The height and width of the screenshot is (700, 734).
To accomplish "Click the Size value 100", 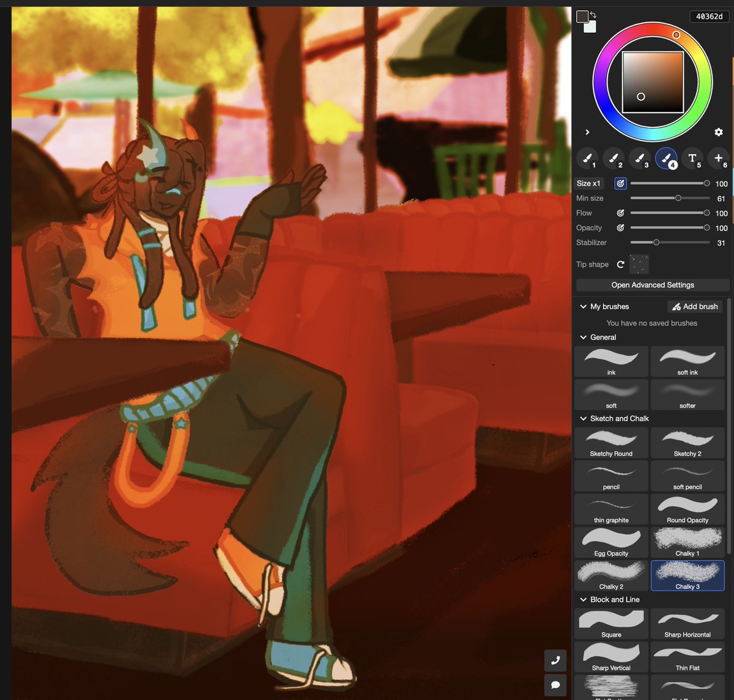I will [x=722, y=183].
